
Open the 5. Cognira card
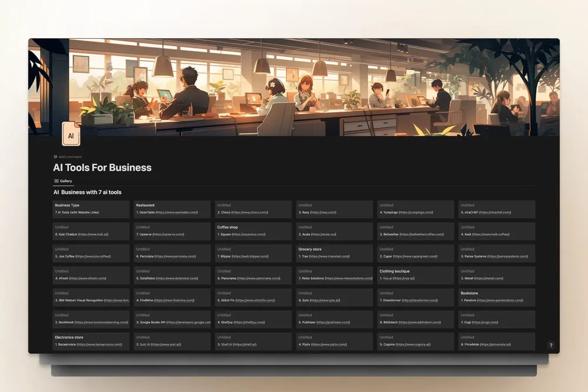point(416,341)
